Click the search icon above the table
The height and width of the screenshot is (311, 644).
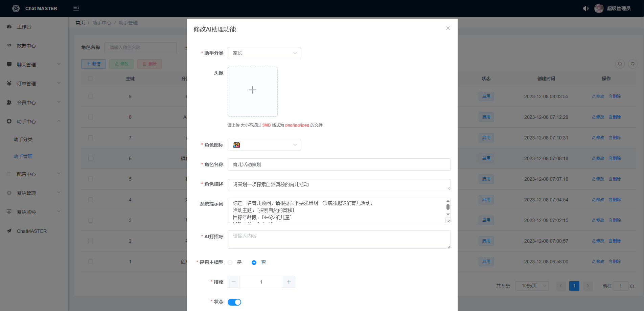(x=620, y=64)
